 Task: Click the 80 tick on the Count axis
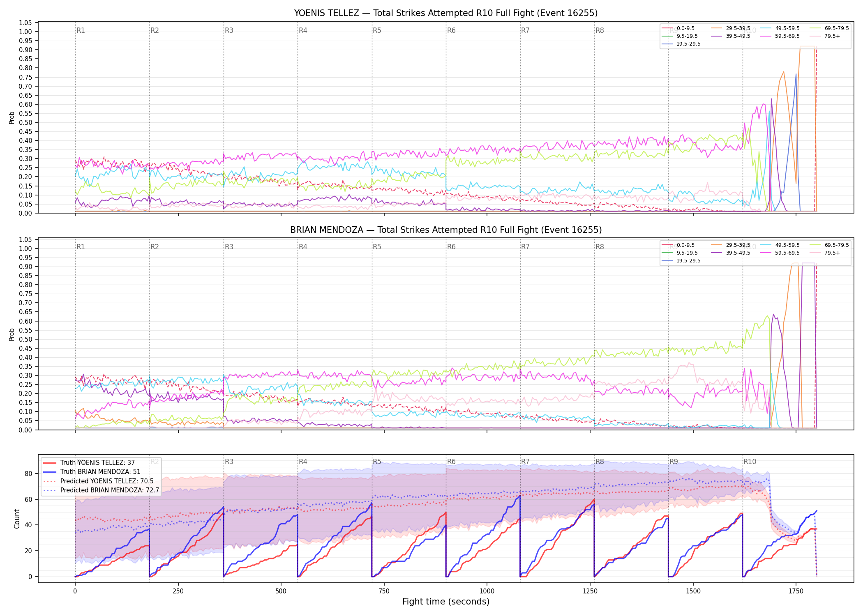(x=28, y=474)
